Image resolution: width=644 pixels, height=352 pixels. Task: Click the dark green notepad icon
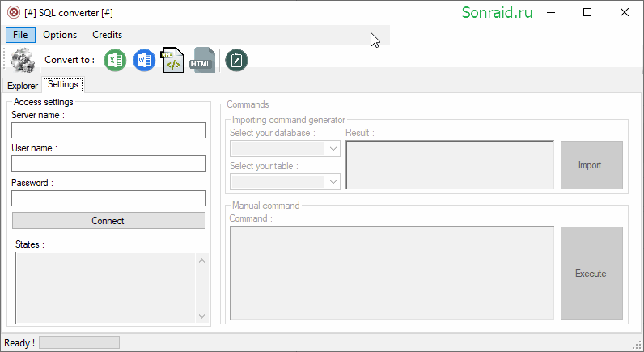(x=236, y=61)
